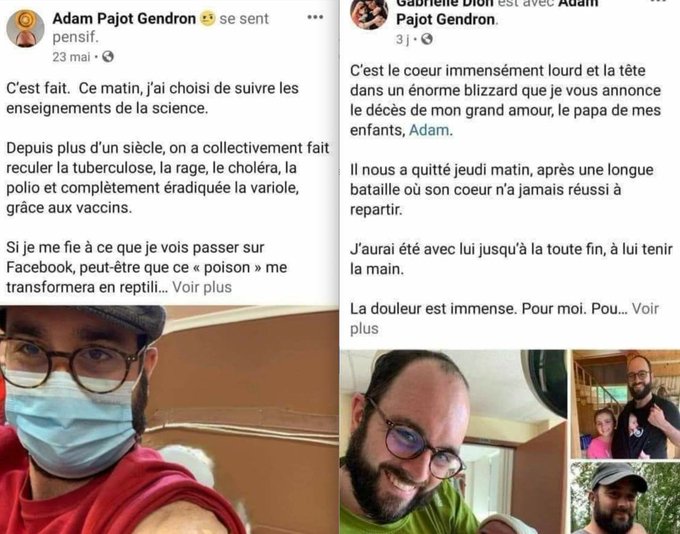Click globe privacy icon beside '3 j'
The image size is (680, 534).
click(x=427, y=39)
